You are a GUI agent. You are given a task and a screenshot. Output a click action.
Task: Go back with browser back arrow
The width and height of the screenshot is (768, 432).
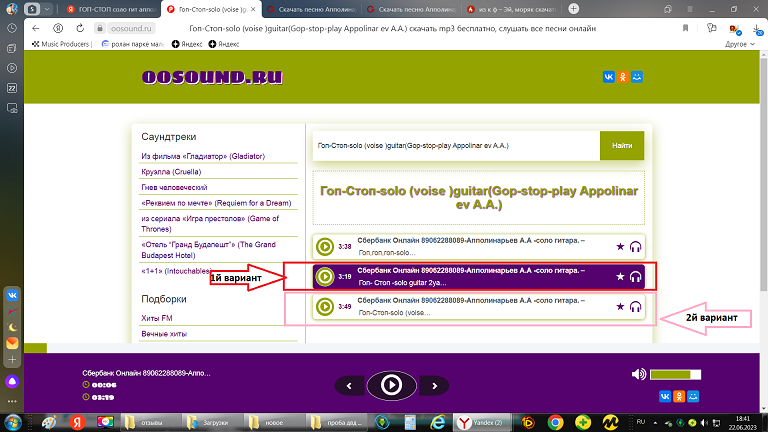36,28
